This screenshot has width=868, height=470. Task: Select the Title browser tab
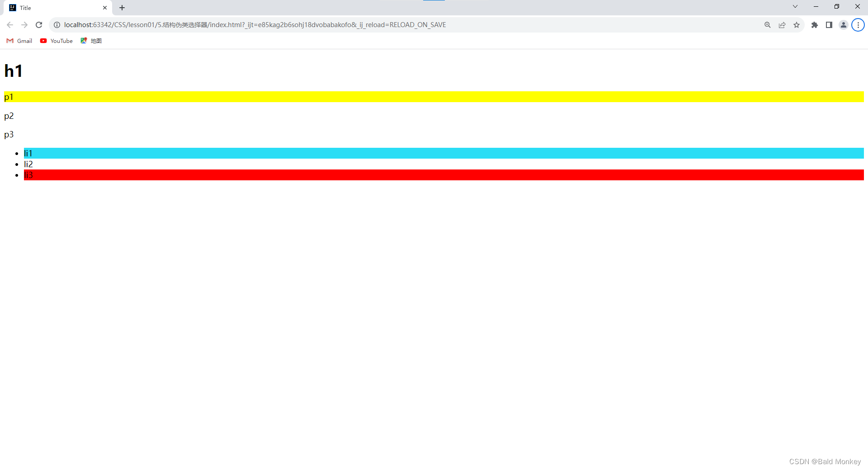[58, 8]
